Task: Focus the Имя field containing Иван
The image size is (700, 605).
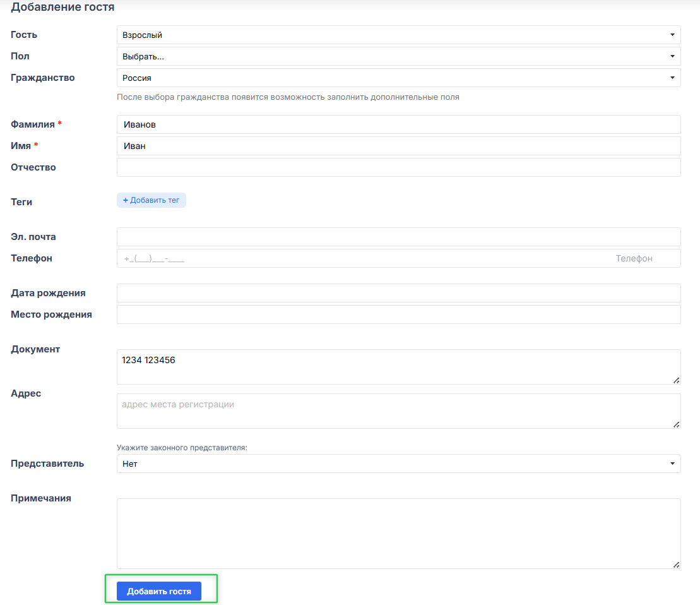Action: point(398,146)
